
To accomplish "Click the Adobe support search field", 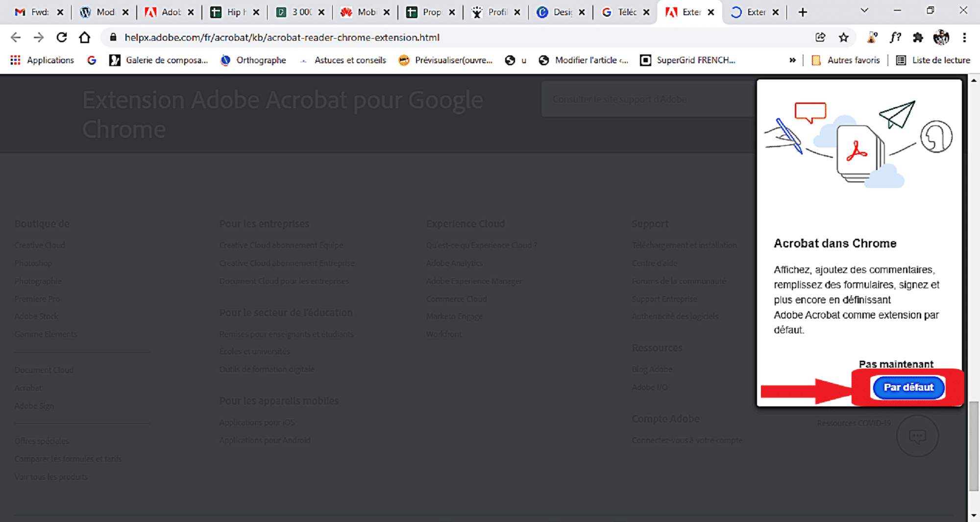I will point(648,99).
